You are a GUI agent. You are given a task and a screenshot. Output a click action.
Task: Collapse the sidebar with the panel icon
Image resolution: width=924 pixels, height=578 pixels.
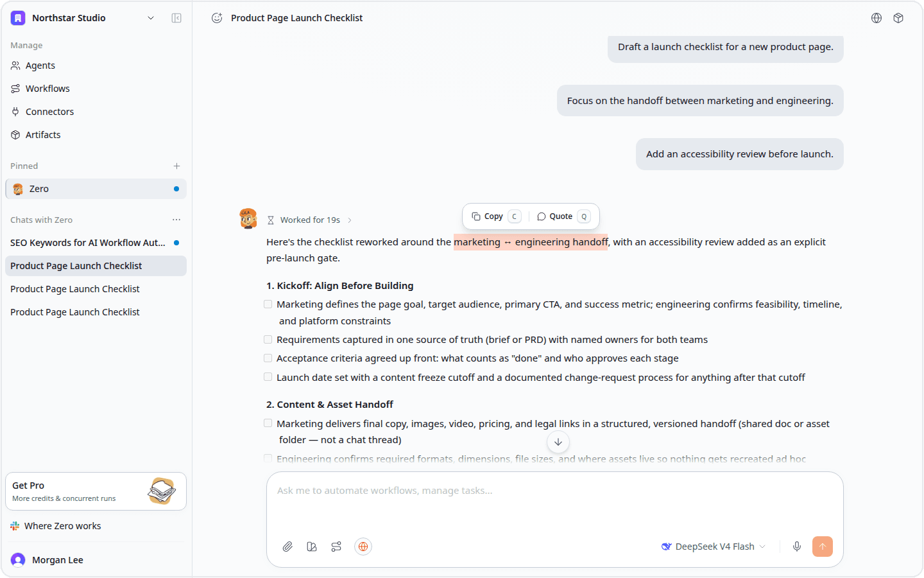176,18
